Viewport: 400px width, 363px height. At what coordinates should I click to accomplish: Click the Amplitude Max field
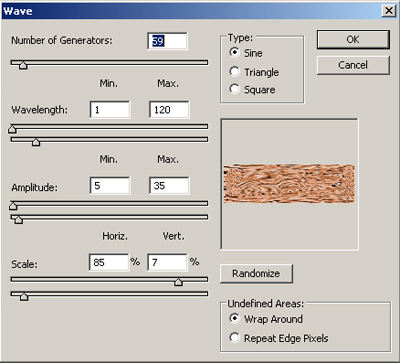(169, 186)
